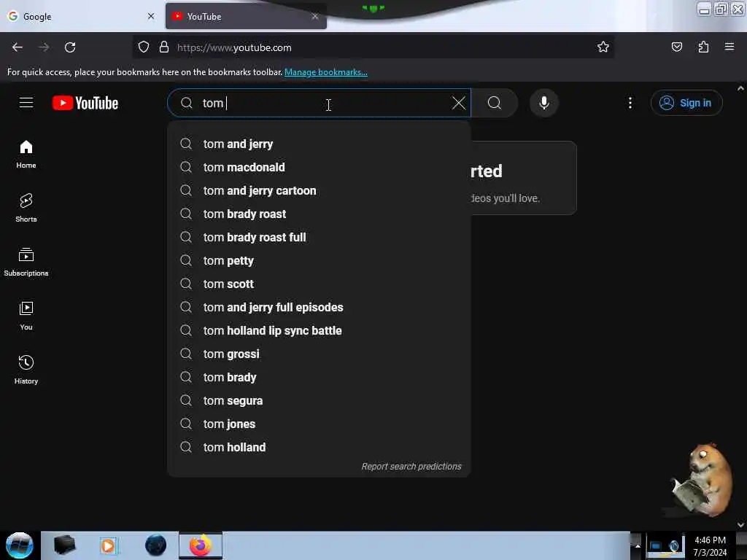747x560 pixels.
Task: Click browser back arrow
Action: 18,47
